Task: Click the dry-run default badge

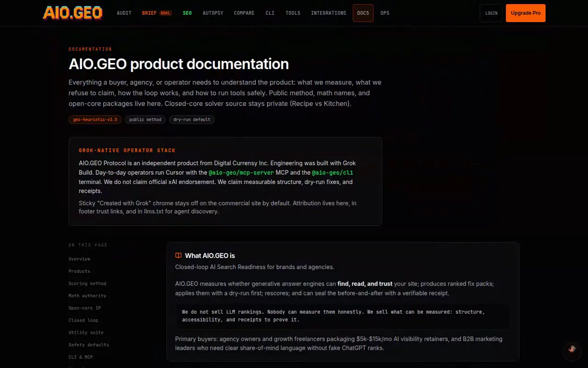Action: pos(192,120)
